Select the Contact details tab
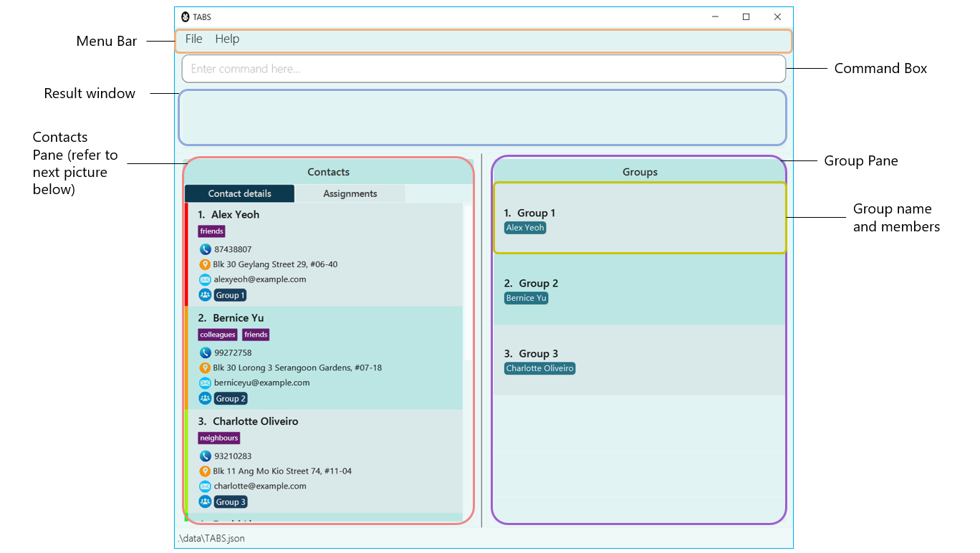Image resolution: width=980 pixels, height=553 pixels. point(239,193)
